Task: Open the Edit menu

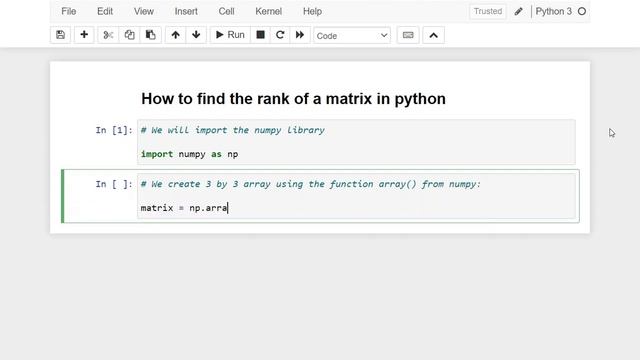Action: pos(105,11)
